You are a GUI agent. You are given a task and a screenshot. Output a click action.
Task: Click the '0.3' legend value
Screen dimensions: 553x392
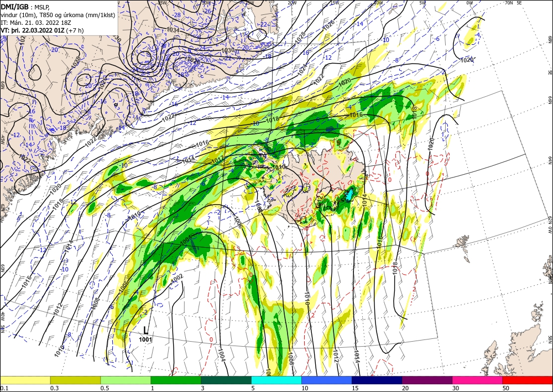coord(54,388)
